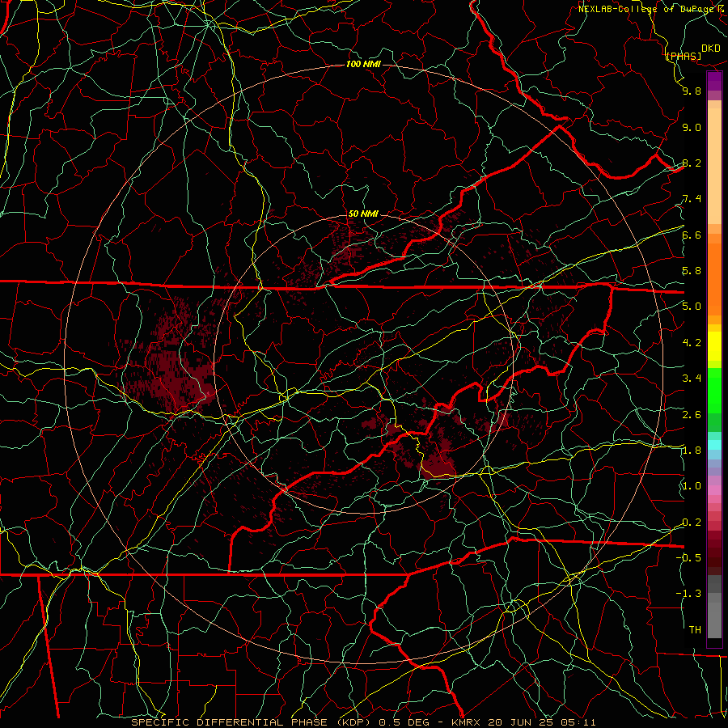Pick the pink color bar segment
This screenshot has height=728, width=728.
(x=714, y=490)
